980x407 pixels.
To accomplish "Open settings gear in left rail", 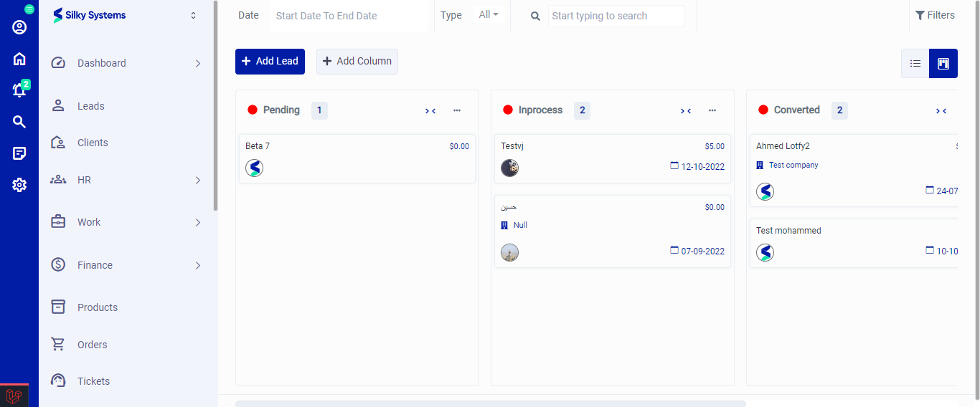I will (19, 185).
